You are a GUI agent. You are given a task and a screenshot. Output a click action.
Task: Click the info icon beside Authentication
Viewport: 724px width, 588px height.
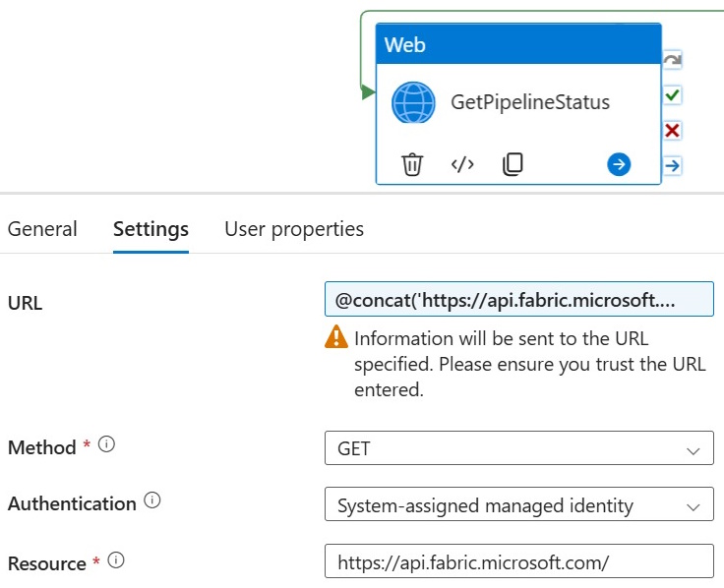coord(152,500)
